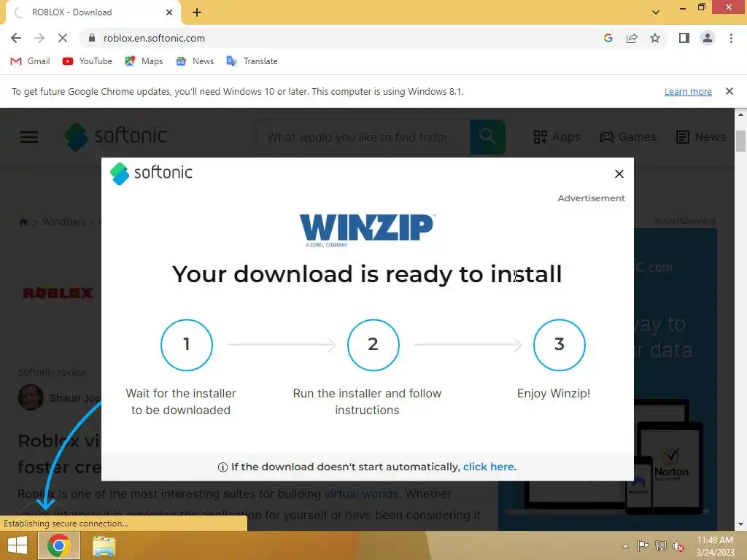
Task: Open the Windows Start button
Action: click(18, 545)
